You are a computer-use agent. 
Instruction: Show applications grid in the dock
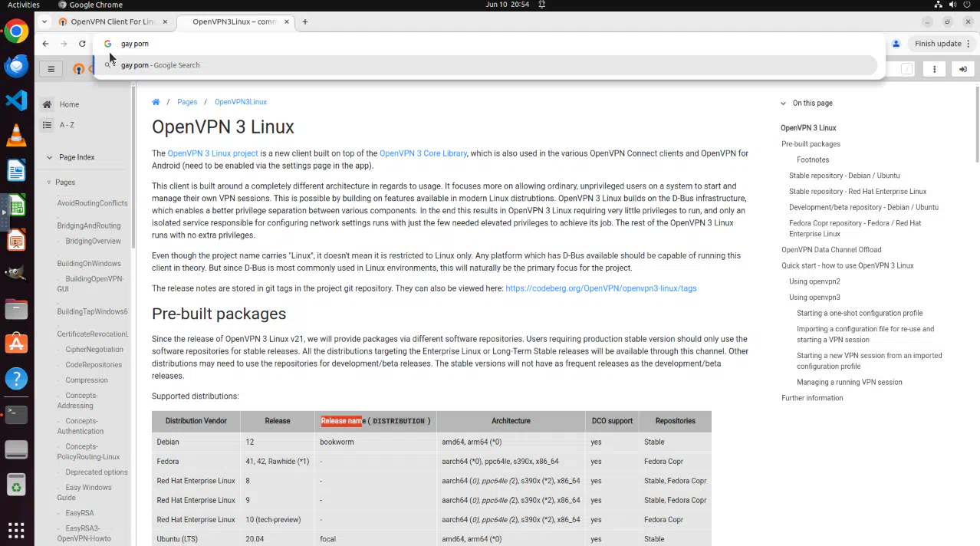pyautogui.click(x=16, y=530)
